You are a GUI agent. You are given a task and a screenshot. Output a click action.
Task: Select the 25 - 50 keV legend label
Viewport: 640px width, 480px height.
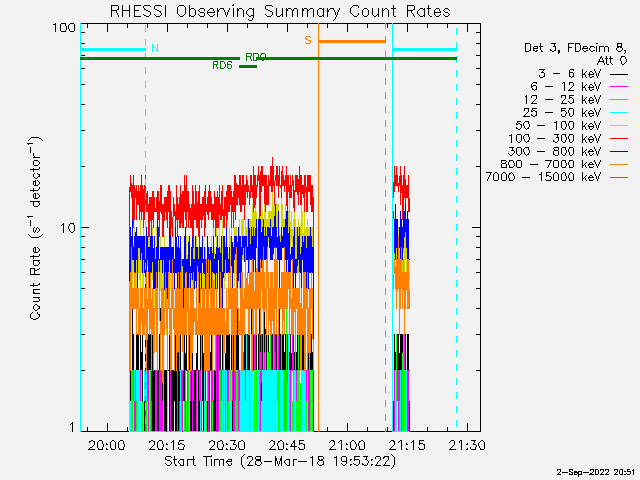[562, 112]
